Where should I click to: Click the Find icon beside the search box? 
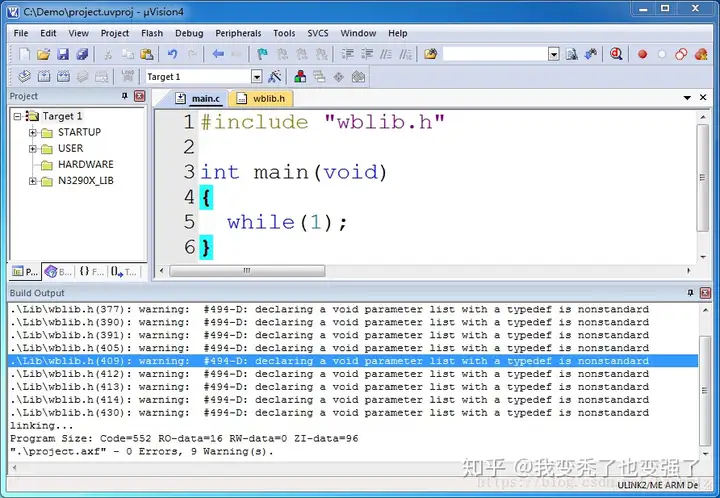(572, 54)
